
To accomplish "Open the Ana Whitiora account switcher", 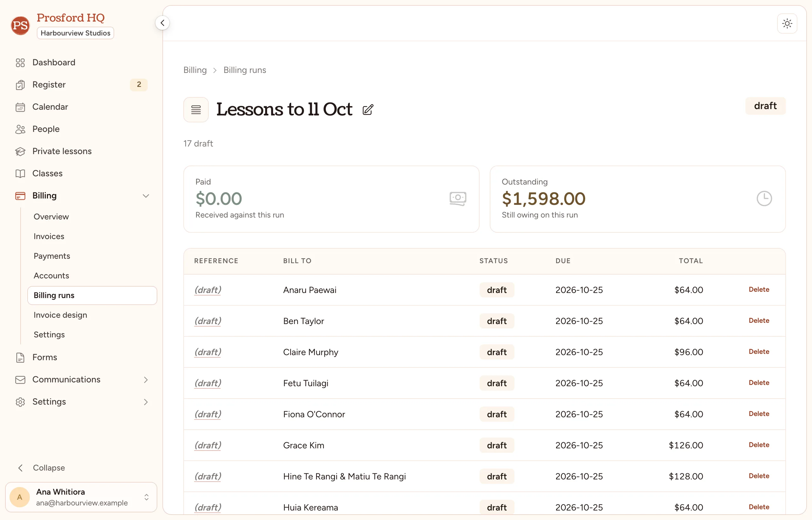I will pyautogui.click(x=81, y=497).
